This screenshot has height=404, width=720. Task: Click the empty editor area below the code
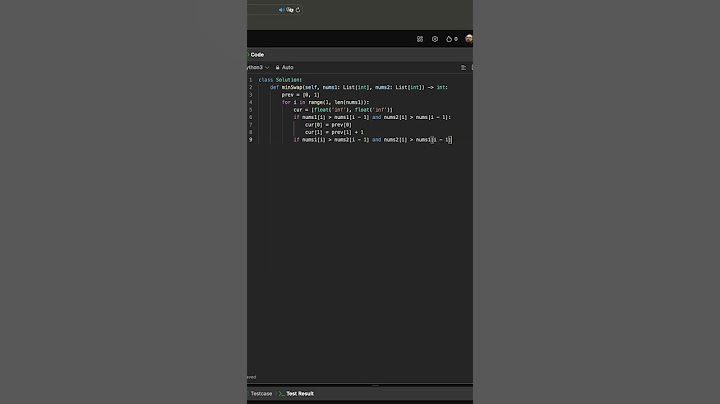(360, 257)
